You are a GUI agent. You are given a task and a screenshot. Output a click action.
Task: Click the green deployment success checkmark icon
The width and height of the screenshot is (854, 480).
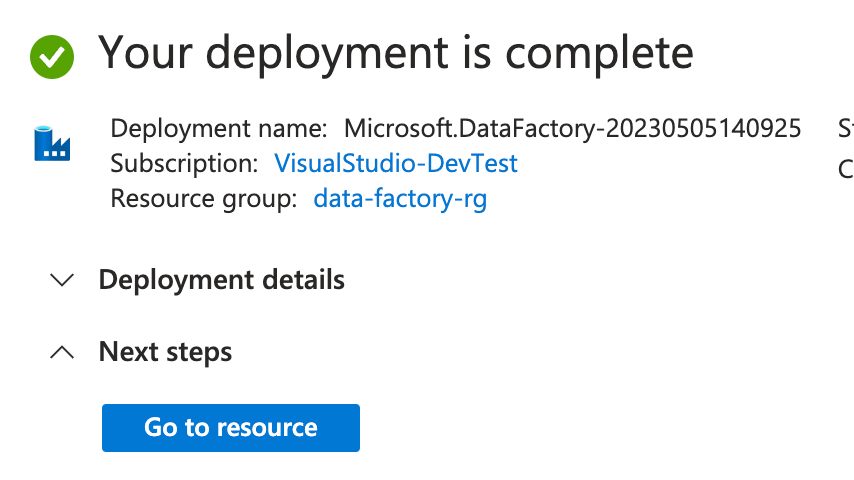[52, 57]
